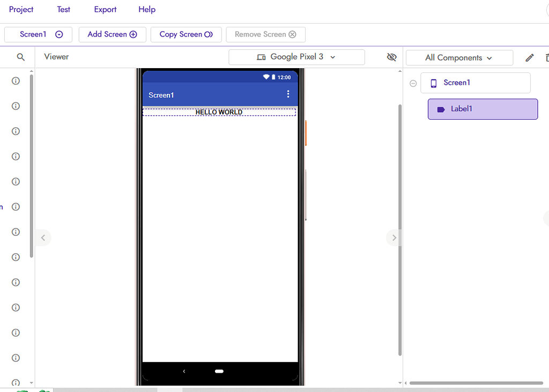Collapse Screen1 in the component tree
Screen dimensions: 549x392
[413, 83]
